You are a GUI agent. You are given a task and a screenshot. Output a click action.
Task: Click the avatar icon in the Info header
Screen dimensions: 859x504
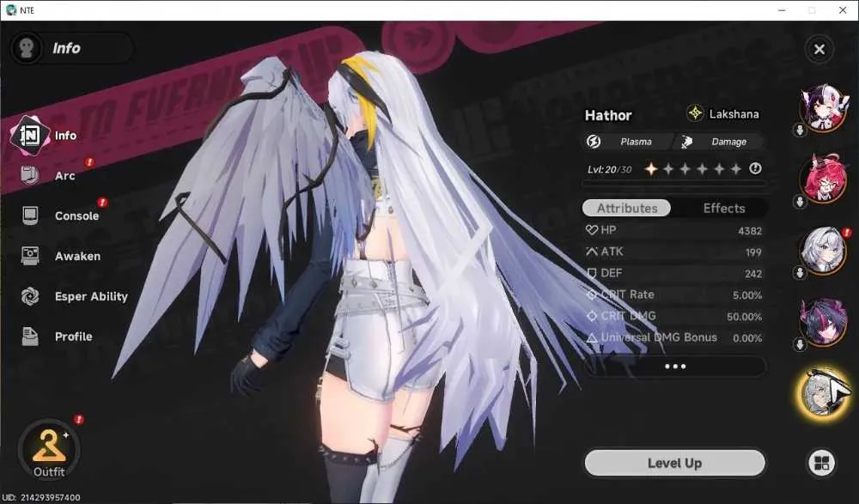(26, 48)
